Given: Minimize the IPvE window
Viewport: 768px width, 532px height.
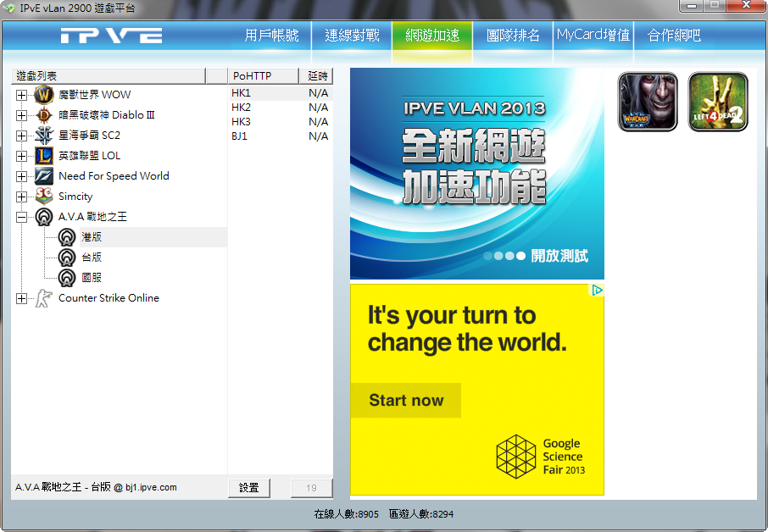Looking at the screenshot, I should point(692,5).
